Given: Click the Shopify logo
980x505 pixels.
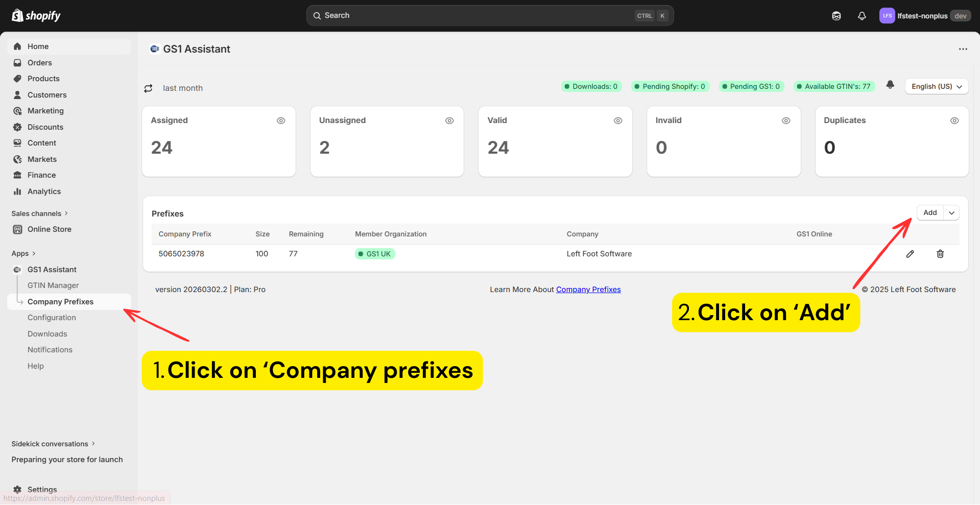Looking at the screenshot, I should point(36,16).
